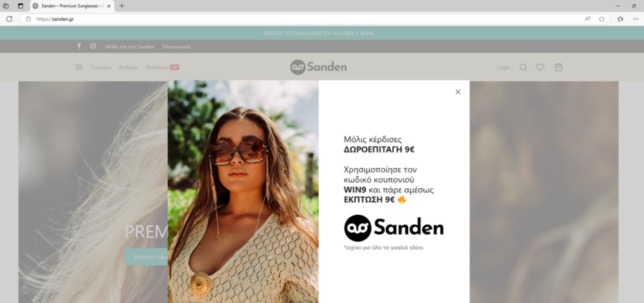
Task: Refresh the page with reload icon
Action: (x=9, y=19)
